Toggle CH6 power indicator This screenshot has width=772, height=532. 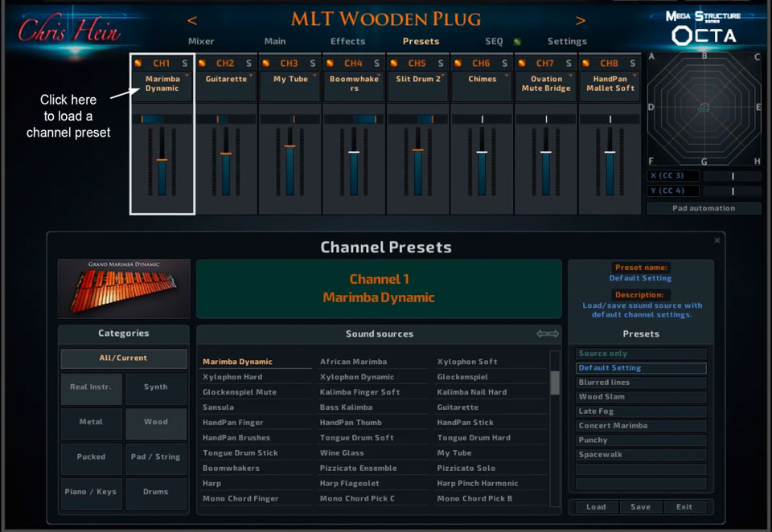pos(458,63)
